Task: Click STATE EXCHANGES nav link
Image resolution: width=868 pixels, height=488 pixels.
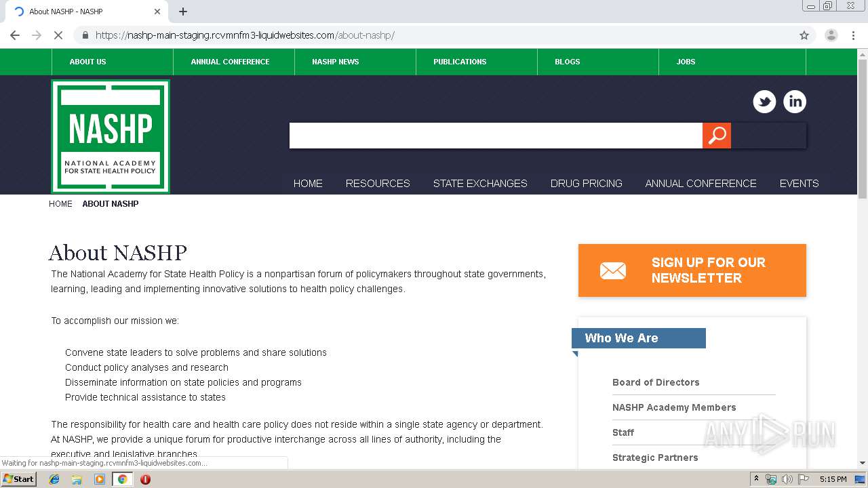Action: (480, 184)
